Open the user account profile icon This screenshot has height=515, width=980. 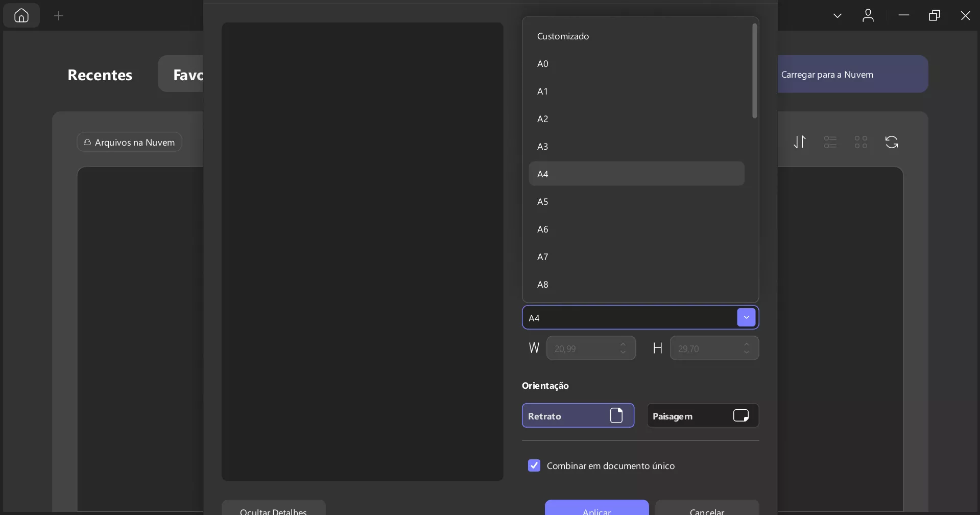(868, 16)
